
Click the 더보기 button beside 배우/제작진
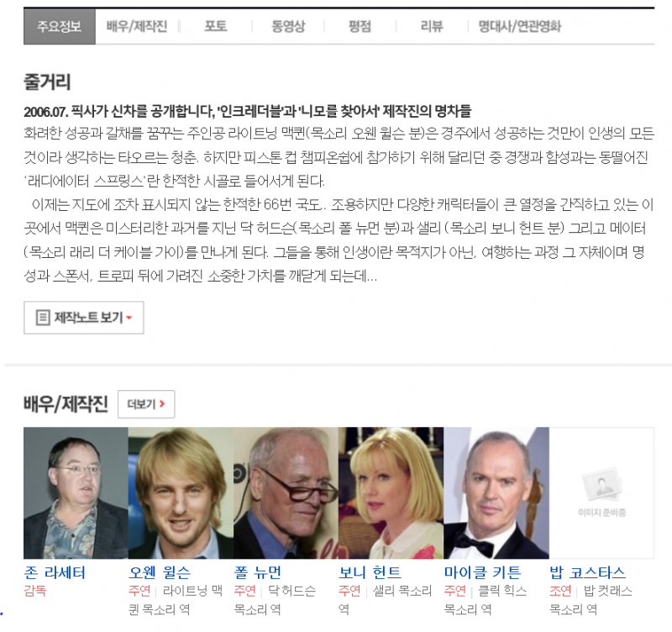pos(145,404)
